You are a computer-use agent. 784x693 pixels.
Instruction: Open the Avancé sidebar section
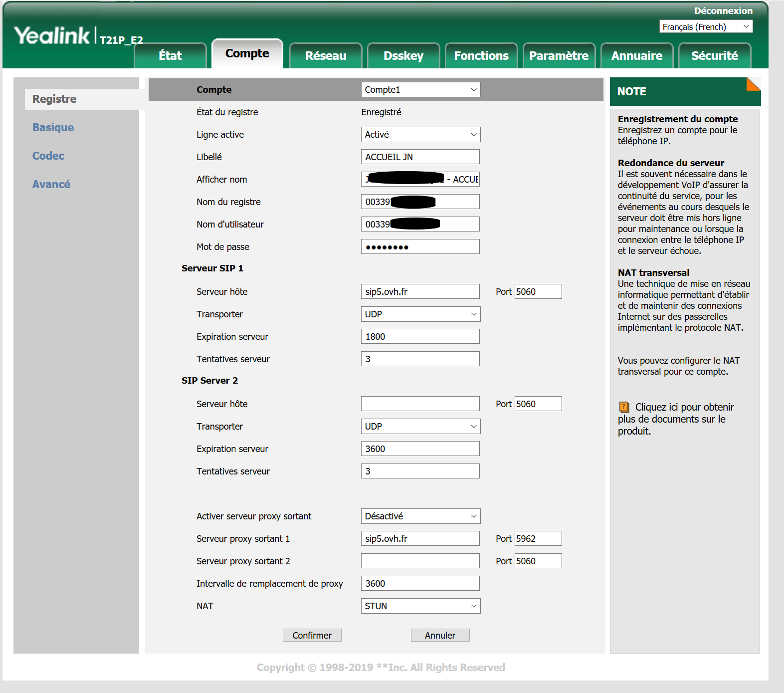click(x=51, y=184)
